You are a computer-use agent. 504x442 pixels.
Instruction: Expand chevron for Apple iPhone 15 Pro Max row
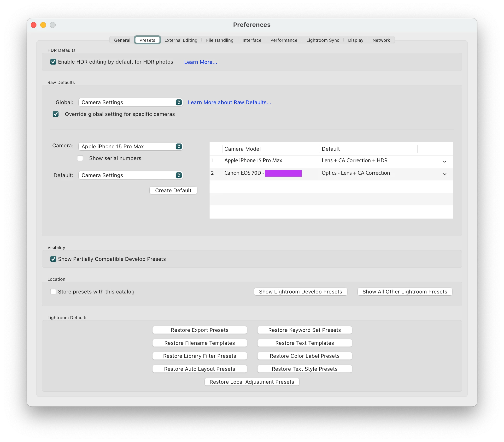(x=444, y=161)
